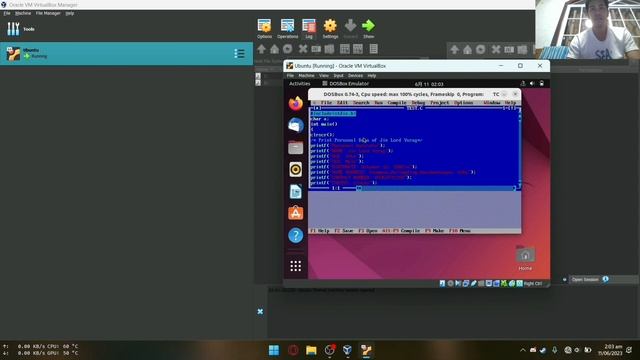The image size is (640, 360).
Task: Open the Devices menu in Ubuntu VM window
Action: [x=355, y=76]
